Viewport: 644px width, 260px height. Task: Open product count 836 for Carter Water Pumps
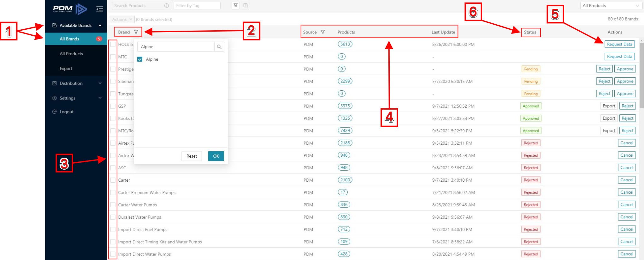344,204
